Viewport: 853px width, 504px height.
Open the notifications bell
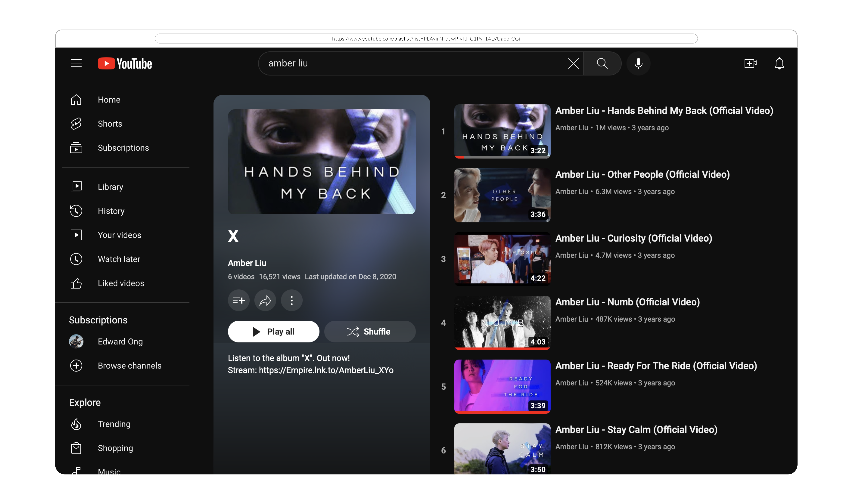pyautogui.click(x=779, y=63)
